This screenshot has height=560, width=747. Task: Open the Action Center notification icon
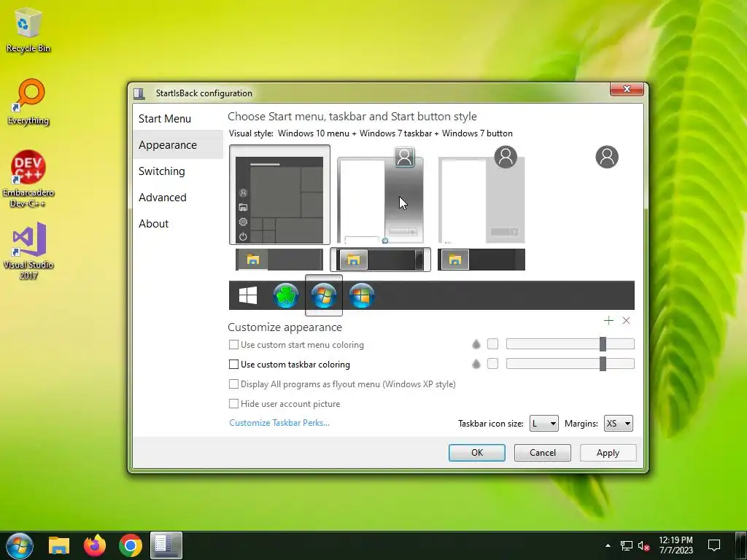click(714, 545)
